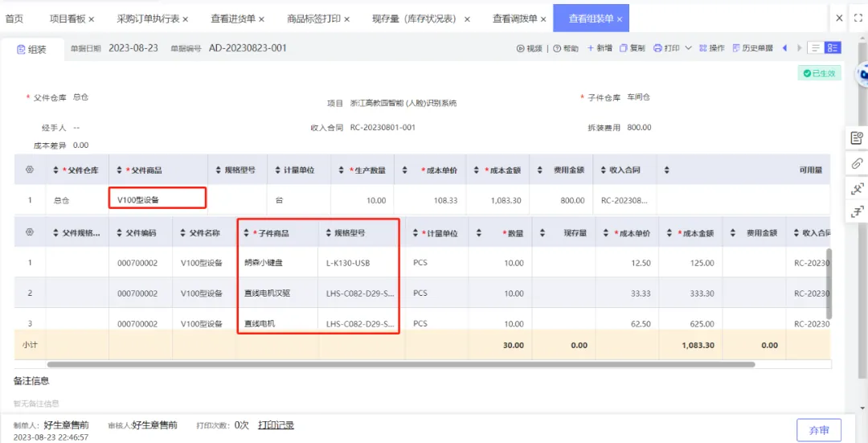Open 历史单据 history documents
Image resolution: width=868 pixels, height=443 pixels.
753,49
